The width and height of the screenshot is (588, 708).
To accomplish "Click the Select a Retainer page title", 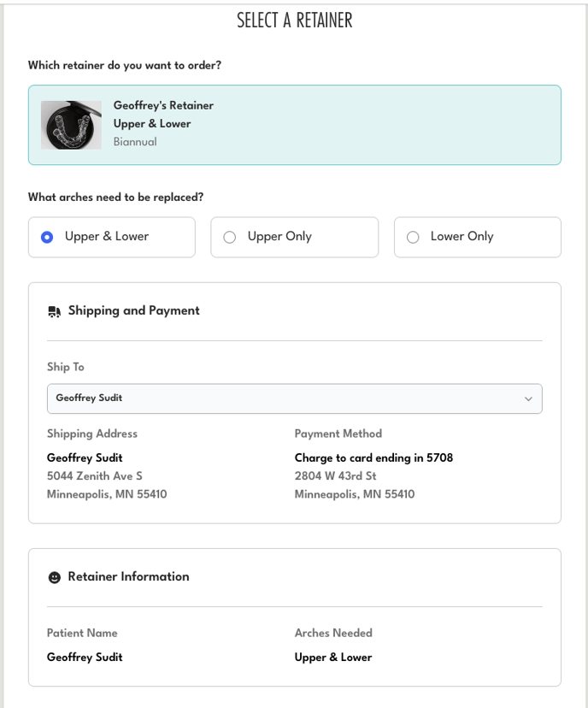I will [x=294, y=21].
